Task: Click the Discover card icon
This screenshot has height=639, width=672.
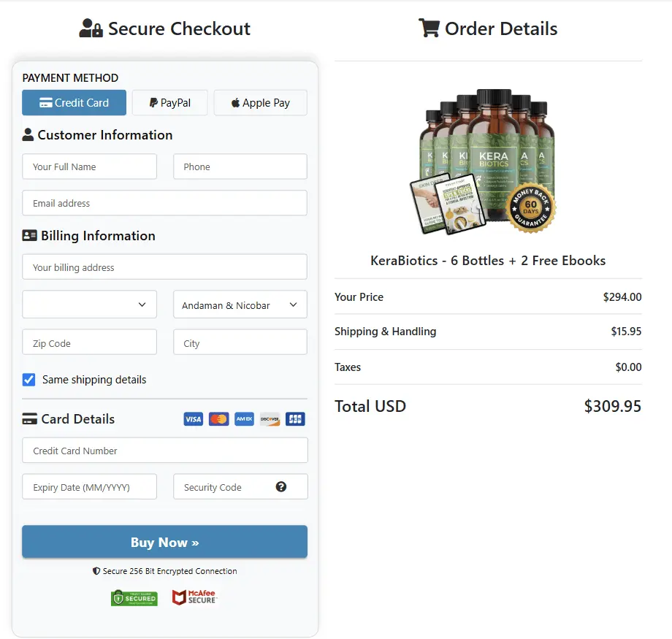Action: coord(270,419)
